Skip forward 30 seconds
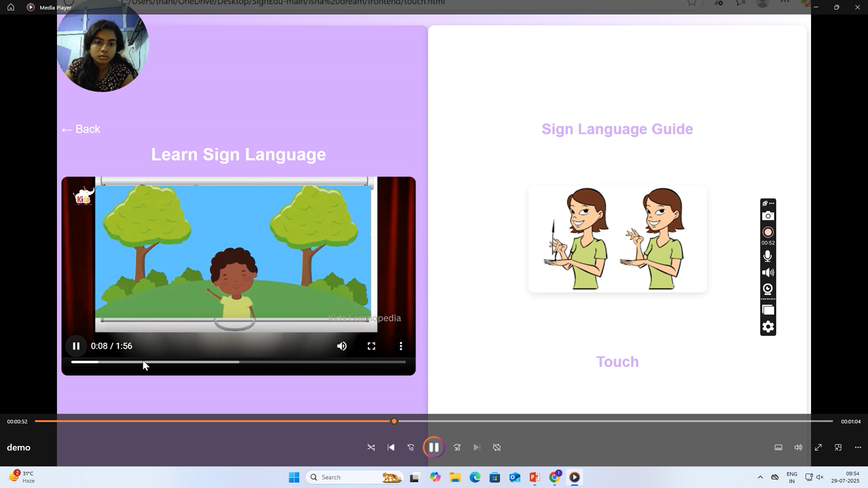Image resolution: width=868 pixels, height=488 pixels. (x=457, y=447)
